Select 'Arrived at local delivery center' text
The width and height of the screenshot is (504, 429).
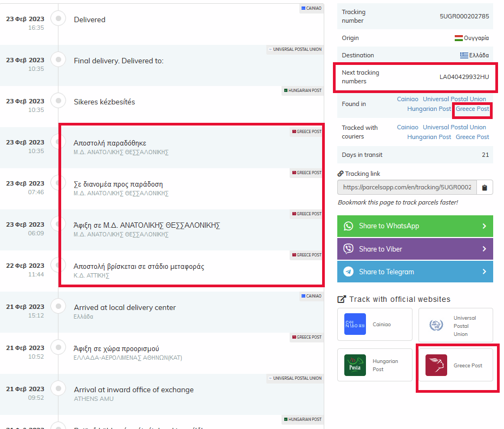(x=125, y=308)
